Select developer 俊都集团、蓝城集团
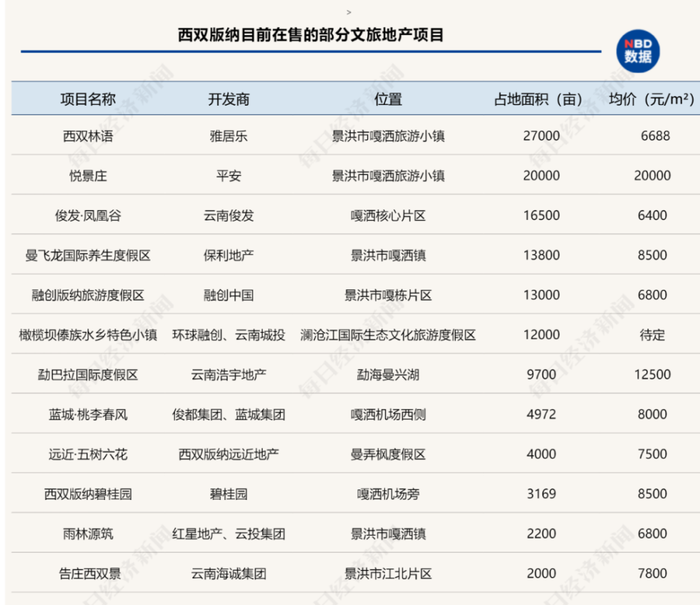The height and width of the screenshot is (605, 700). pyautogui.click(x=229, y=415)
